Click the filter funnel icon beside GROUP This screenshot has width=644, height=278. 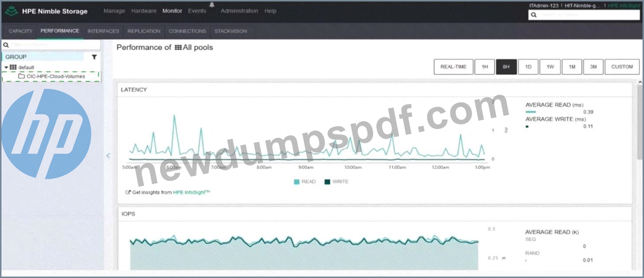pos(94,57)
